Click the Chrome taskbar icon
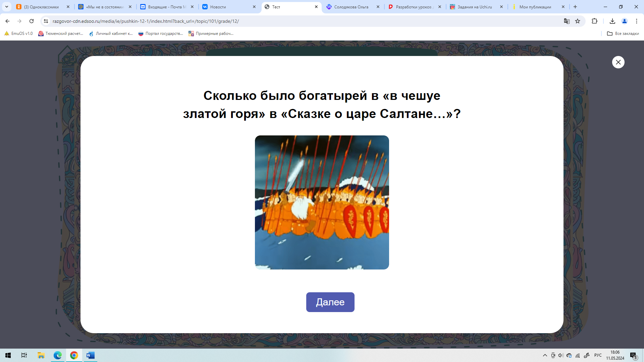 coord(74,355)
